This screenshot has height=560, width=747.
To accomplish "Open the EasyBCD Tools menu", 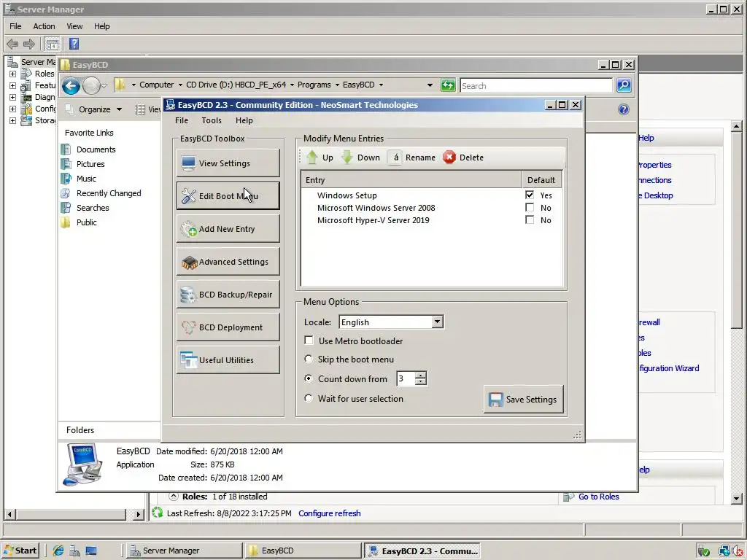I will (212, 120).
